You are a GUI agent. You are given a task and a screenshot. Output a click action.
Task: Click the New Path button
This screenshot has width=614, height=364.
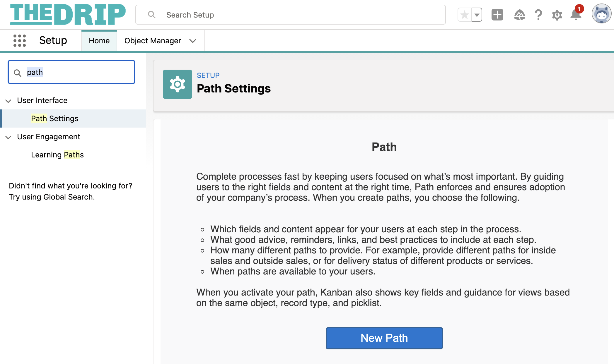point(384,338)
